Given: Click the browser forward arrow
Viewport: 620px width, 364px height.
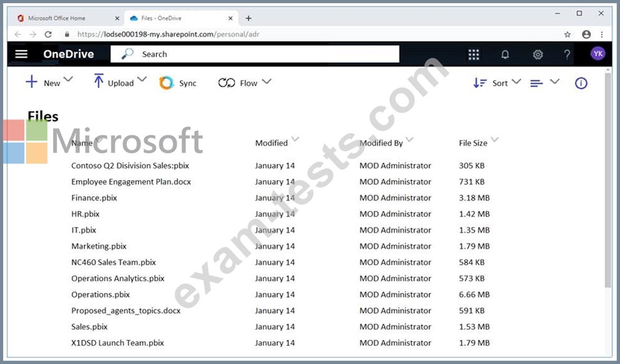Looking at the screenshot, I should (33, 34).
